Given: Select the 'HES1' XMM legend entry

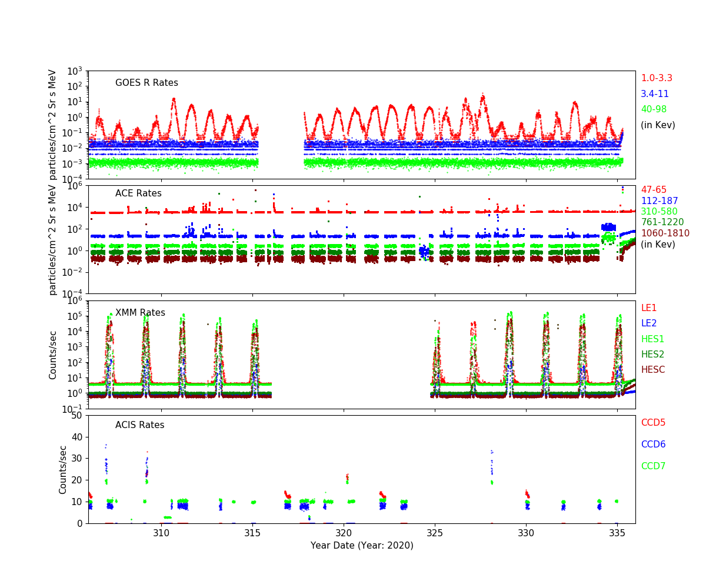Looking at the screenshot, I should [x=652, y=339].
